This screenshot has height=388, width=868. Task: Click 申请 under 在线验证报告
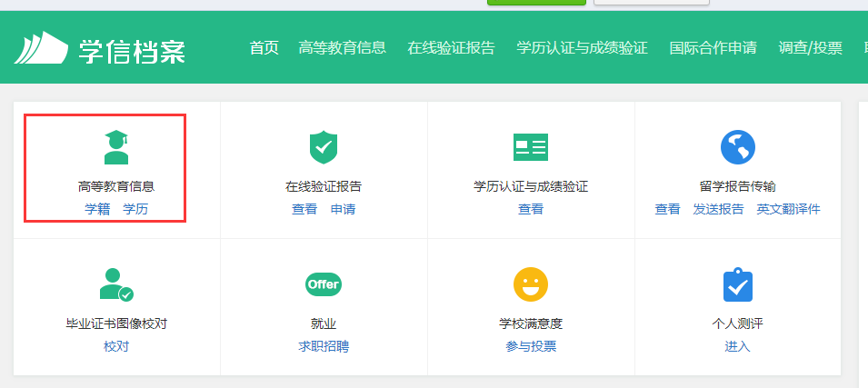[343, 209]
